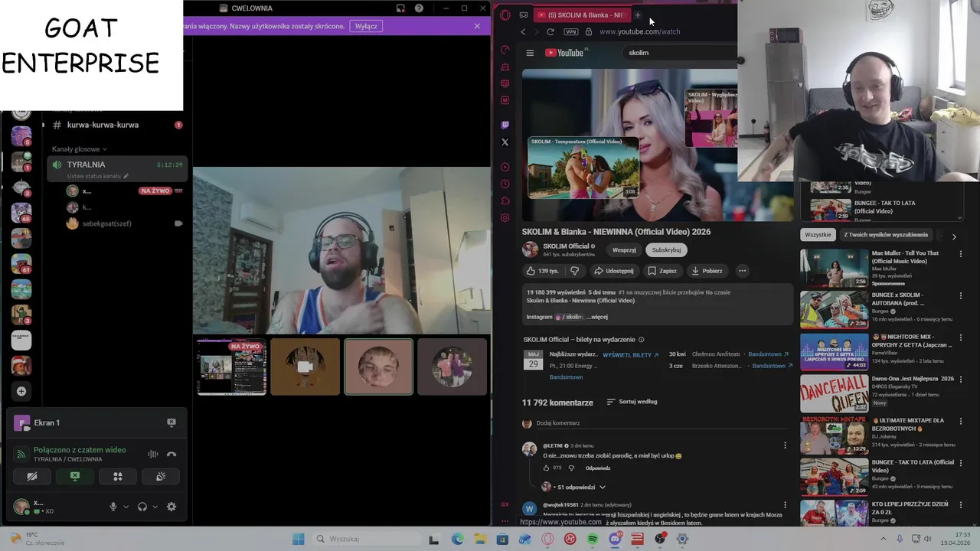Open Discord inbox icon in title bar
This screenshot has width=980, height=551.
click(400, 8)
